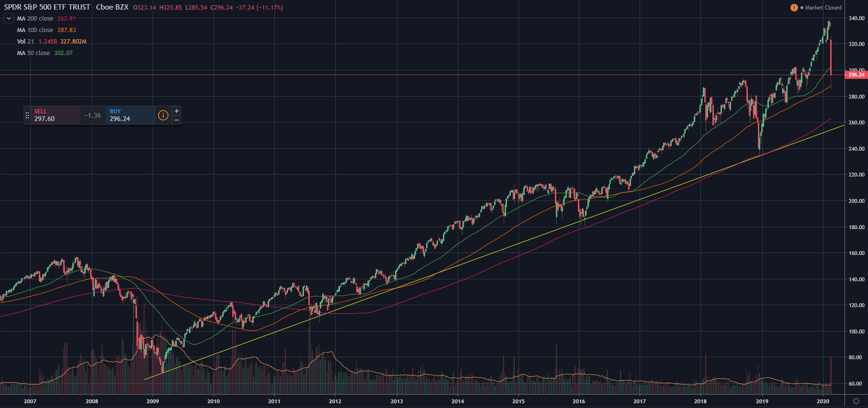
Task: Click the -37.24 (-11.17%) change value
Action: (259, 8)
